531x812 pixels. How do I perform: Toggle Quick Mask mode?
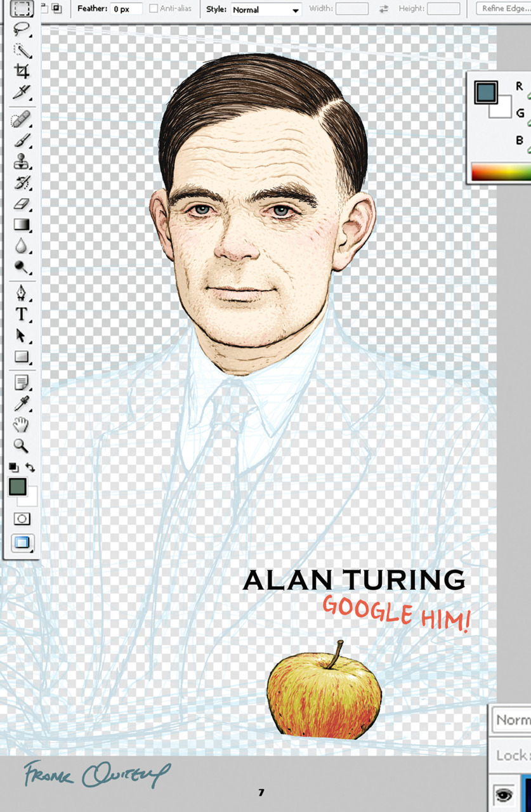tap(22, 519)
